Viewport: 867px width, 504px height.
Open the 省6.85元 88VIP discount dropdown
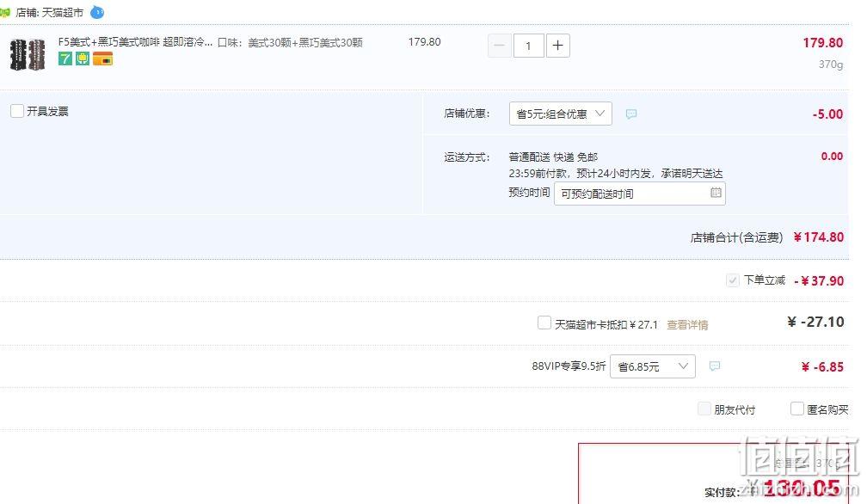[653, 366]
